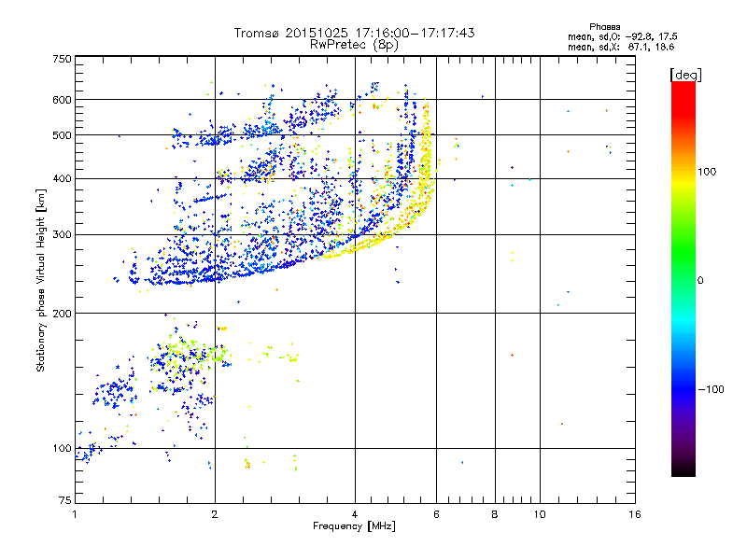Click the y-axis tick label '100' on height axis
This screenshot has width=747, height=560.
[x=62, y=449]
